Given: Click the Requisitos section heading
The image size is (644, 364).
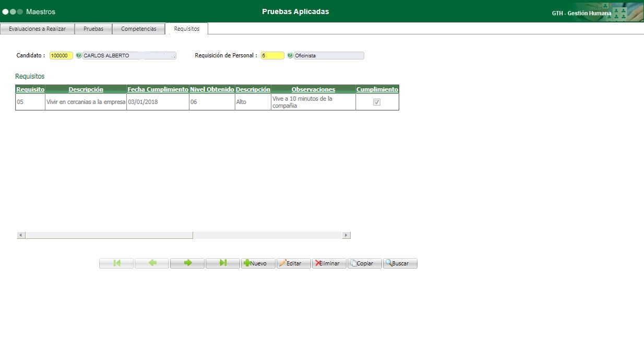Looking at the screenshot, I should (30, 76).
